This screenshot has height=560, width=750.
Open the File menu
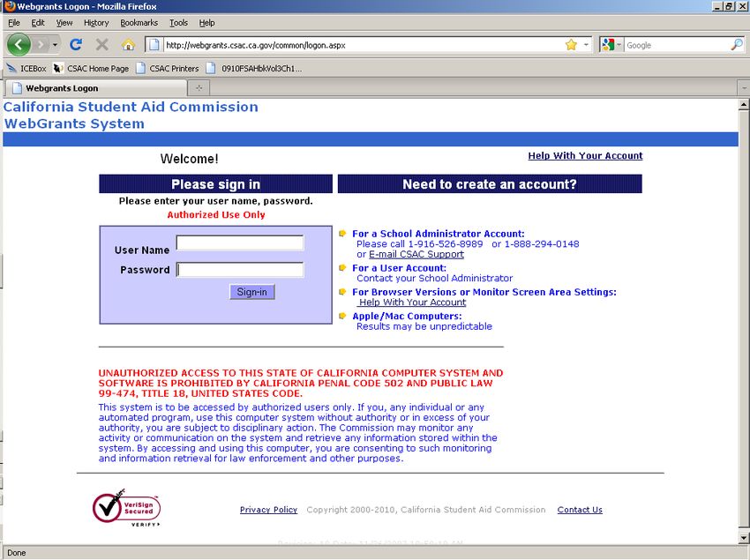tap(14, 22)
